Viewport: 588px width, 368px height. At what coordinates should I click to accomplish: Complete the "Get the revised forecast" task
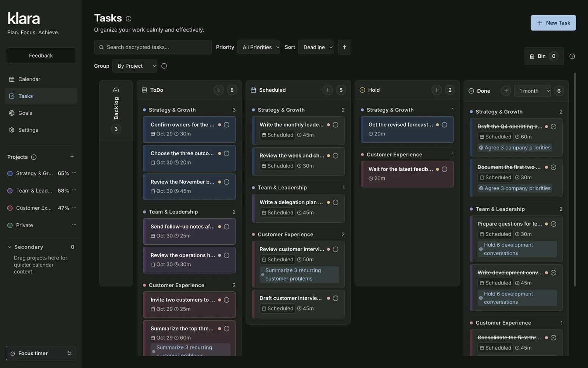pos(444,125)
